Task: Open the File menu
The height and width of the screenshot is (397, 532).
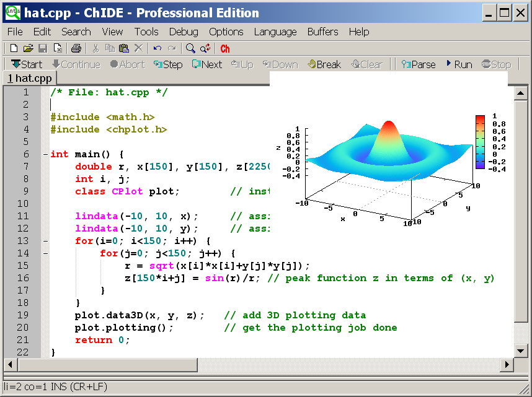Action: pyautogui.click(x=15, y=32)
